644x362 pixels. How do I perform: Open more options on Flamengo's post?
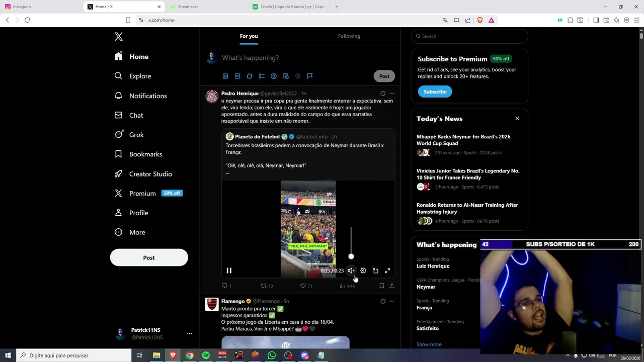(x=392, y=301)
